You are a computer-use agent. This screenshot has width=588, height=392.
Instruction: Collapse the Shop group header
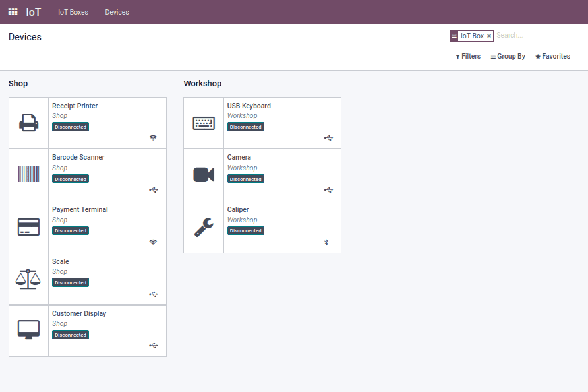coord(18,84)
